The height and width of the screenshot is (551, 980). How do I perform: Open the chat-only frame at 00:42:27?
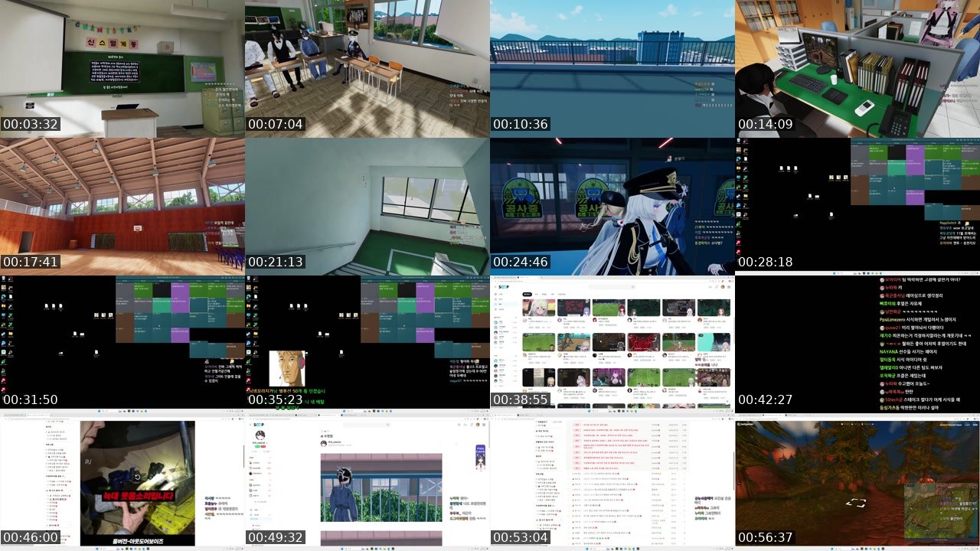point(857,344)
